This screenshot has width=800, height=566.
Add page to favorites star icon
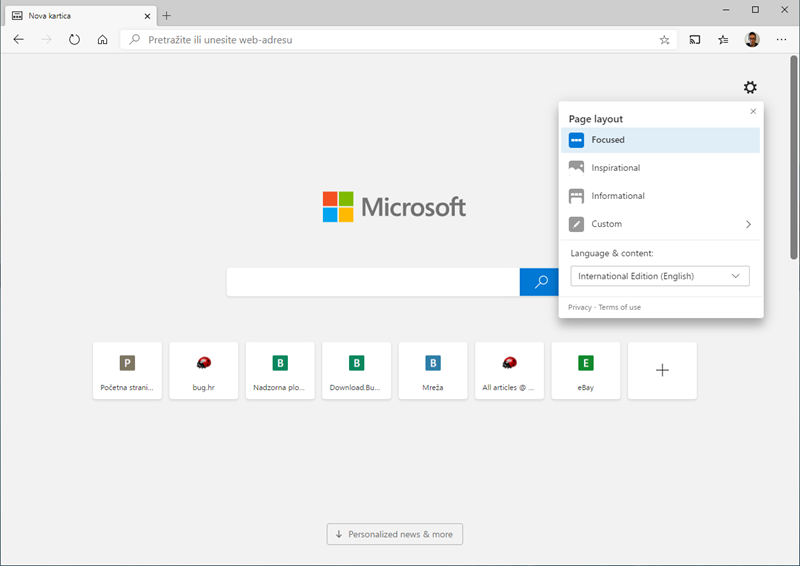664,40
